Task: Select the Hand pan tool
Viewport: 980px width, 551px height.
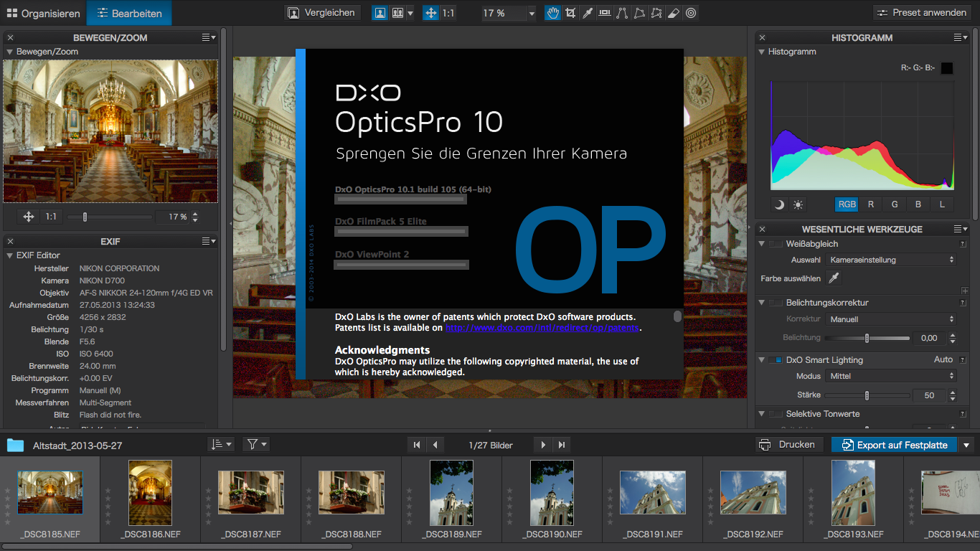Action: coord(552,13)
